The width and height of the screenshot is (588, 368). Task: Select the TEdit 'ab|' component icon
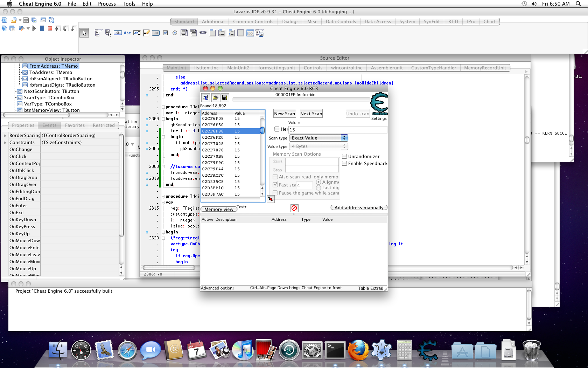137,33
